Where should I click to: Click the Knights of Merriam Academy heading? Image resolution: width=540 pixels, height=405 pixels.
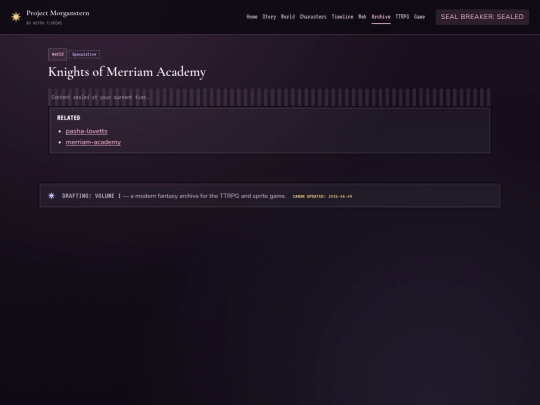coord(127,72)
